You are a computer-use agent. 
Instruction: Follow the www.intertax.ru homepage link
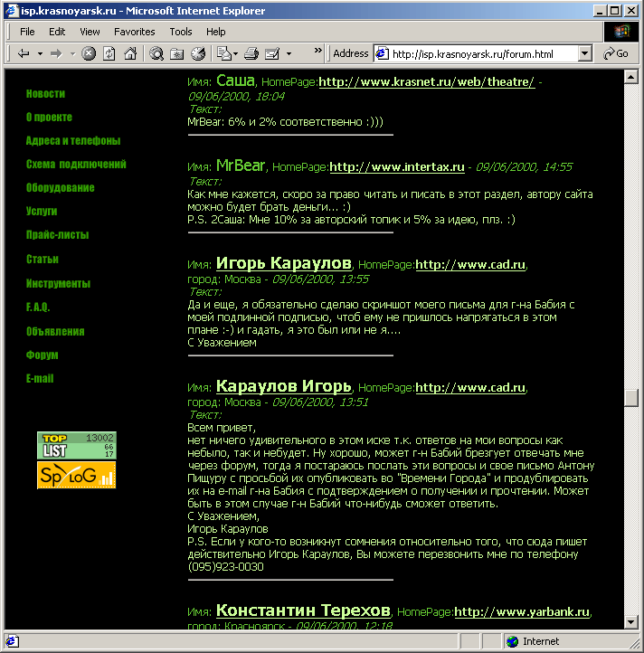(x=397, y=167)
